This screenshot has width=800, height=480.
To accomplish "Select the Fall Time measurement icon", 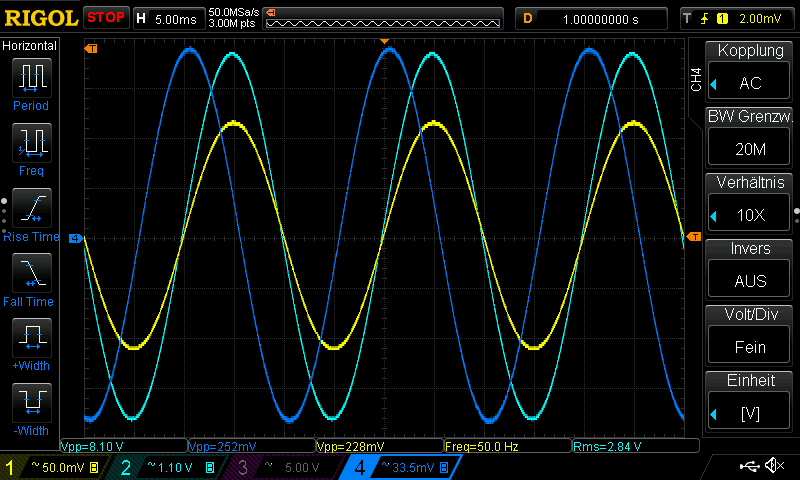I will (32, 272).
